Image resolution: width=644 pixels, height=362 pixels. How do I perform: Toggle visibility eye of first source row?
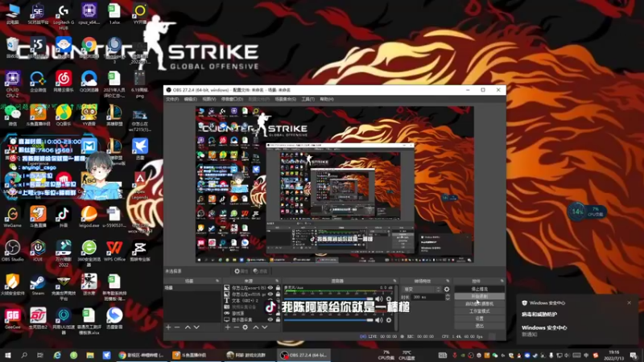(270, 288)
